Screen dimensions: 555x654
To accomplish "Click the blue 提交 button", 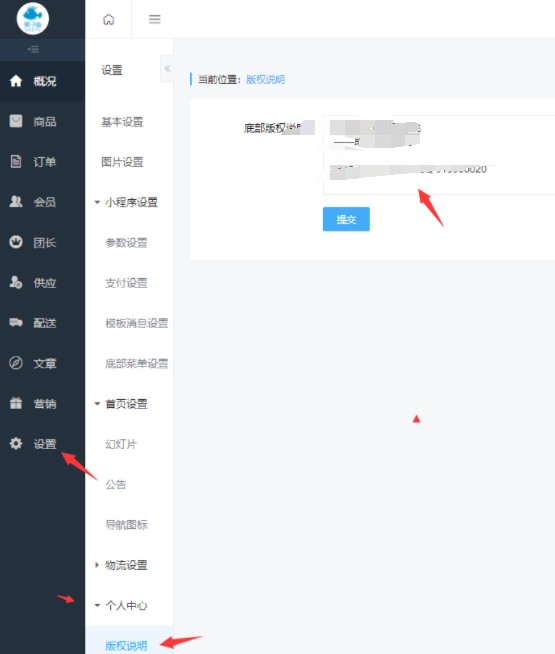I will (x=346, y=219).
